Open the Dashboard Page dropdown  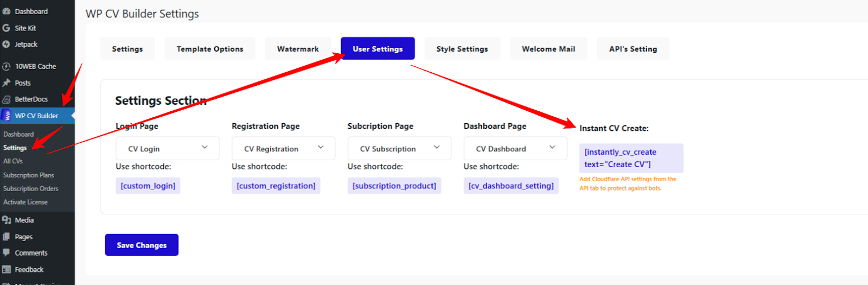coord(515,148)
